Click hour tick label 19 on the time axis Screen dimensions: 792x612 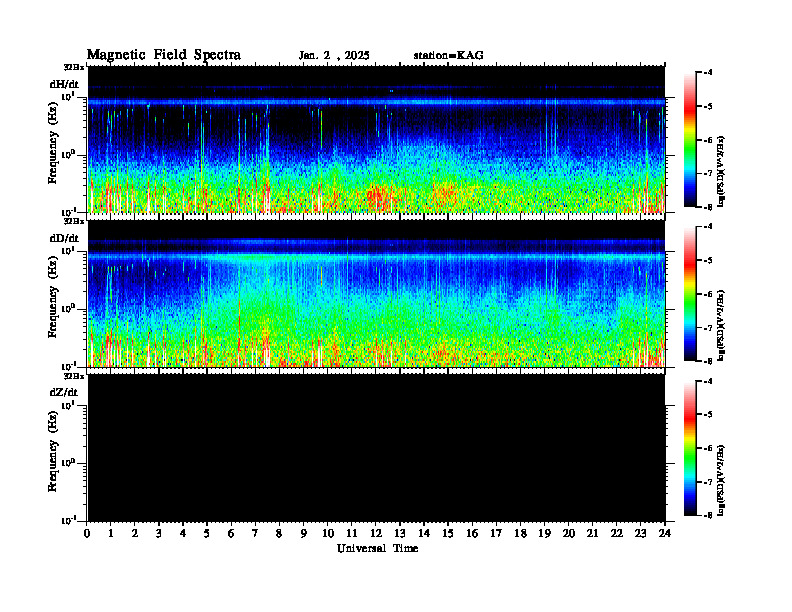click(544, 534)
